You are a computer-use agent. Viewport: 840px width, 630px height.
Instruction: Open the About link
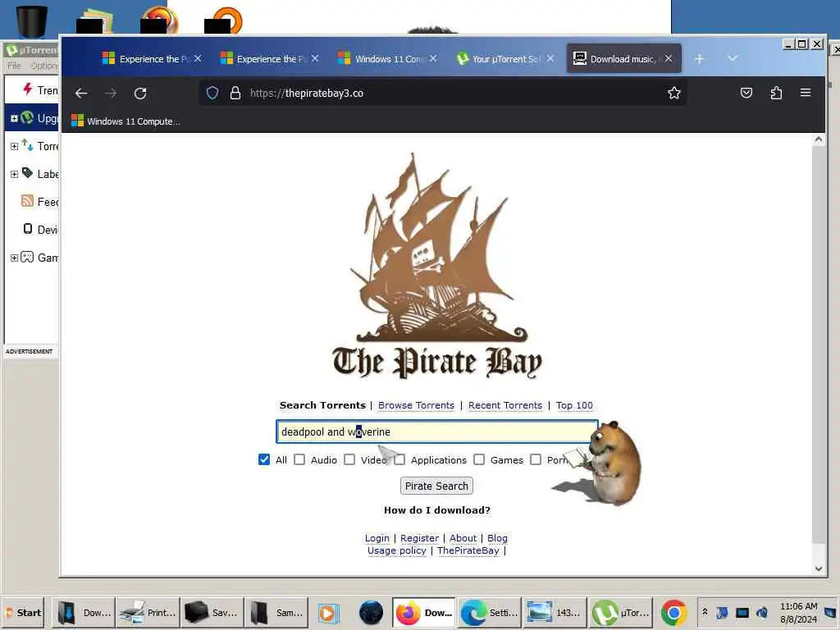pyautogui.click(x=463, y=538)
